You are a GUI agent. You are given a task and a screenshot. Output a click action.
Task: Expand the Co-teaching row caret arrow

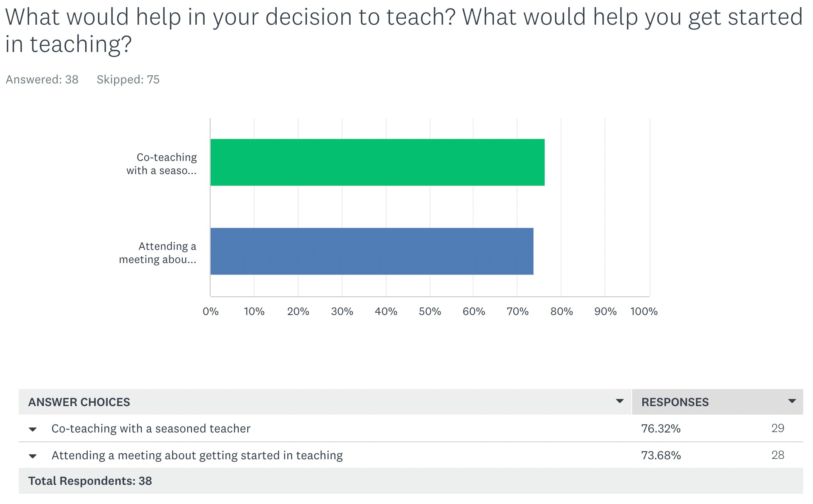coord(33,429)
